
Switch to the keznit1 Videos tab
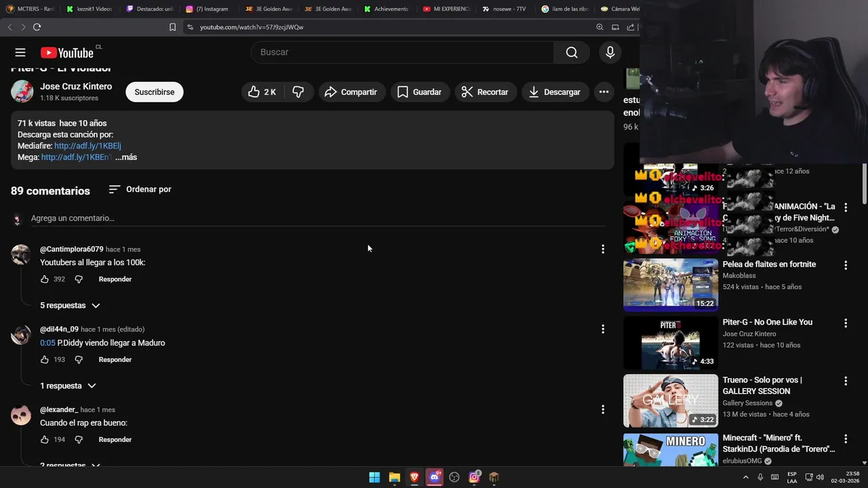90,9
